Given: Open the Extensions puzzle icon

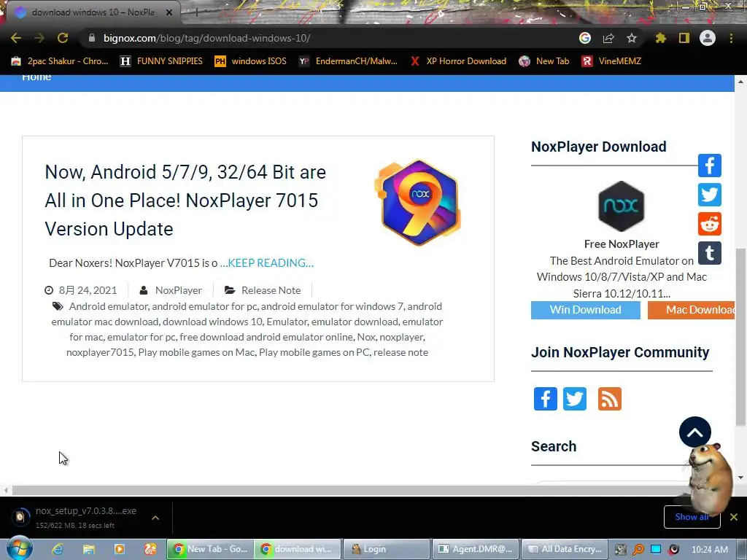Looking at the screenshot, I should [661, 38].
